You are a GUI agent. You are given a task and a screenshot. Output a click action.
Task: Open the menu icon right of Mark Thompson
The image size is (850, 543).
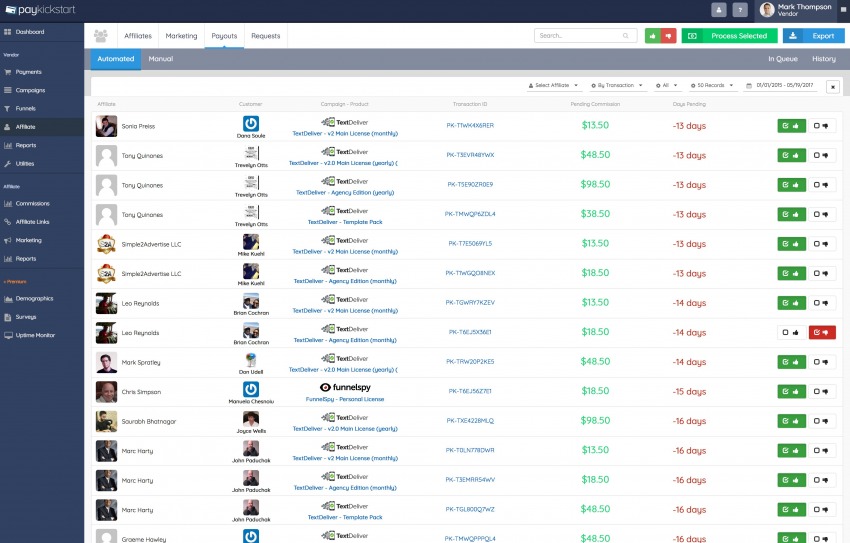(x=843, y=9)
